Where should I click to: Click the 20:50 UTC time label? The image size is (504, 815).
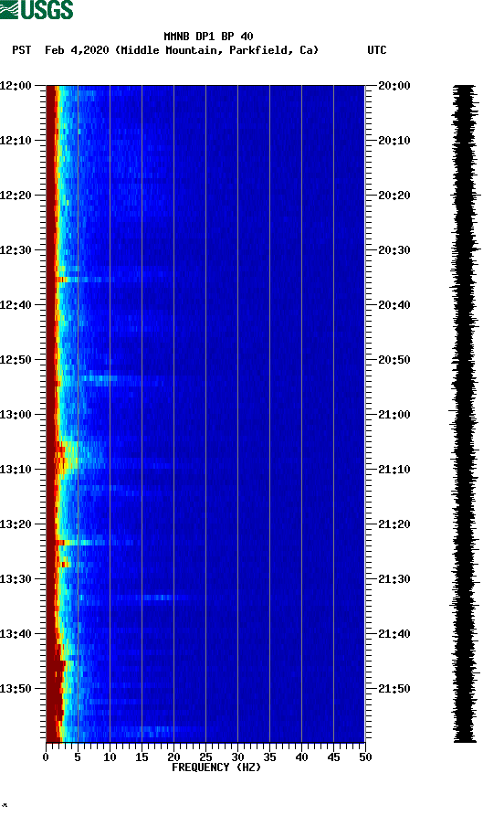click(x=394, y=360)
